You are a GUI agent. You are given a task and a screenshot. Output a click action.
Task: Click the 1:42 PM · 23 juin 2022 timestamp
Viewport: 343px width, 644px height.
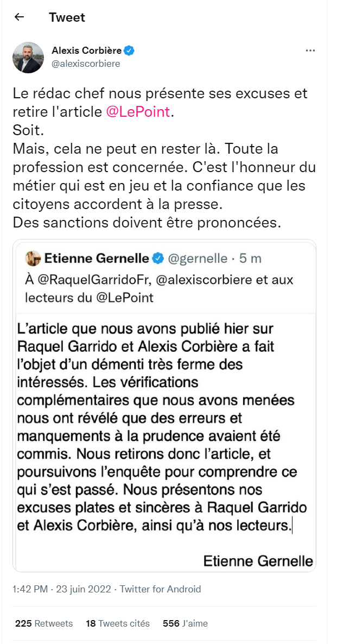(62, 589)
